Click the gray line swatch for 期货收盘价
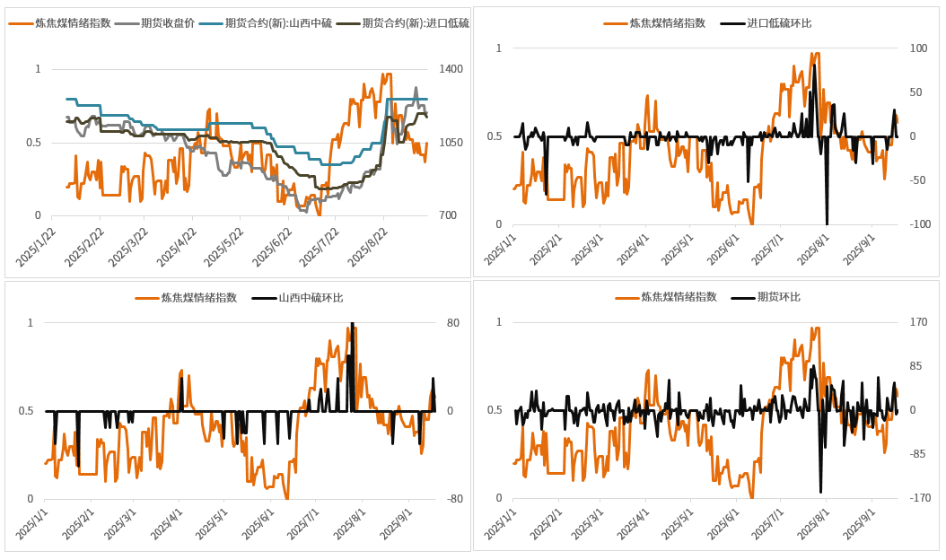The width and height of the screenshot is (946, 560). coord(127,23)
